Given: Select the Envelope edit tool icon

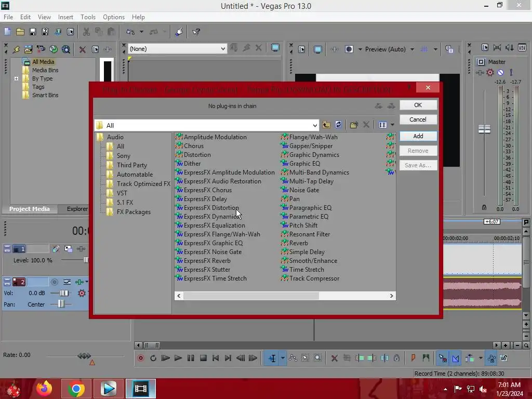Looking at the screenshot, I should pos(293,358).
